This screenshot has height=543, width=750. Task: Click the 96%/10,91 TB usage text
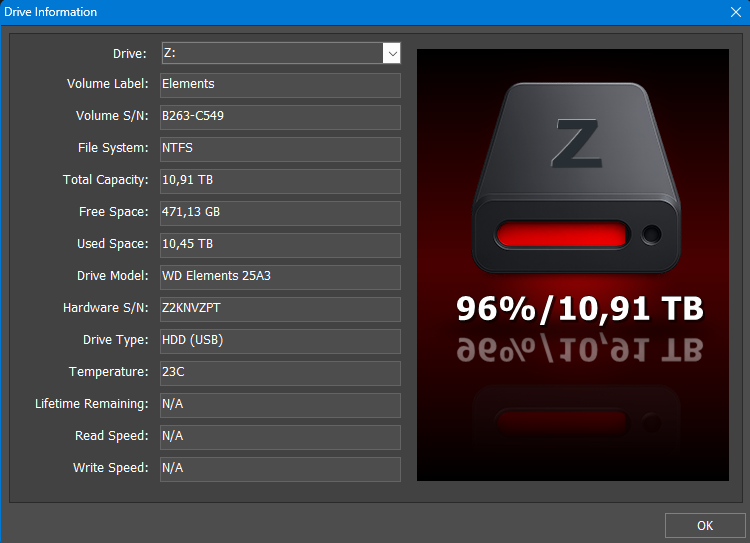click(580, 309)
